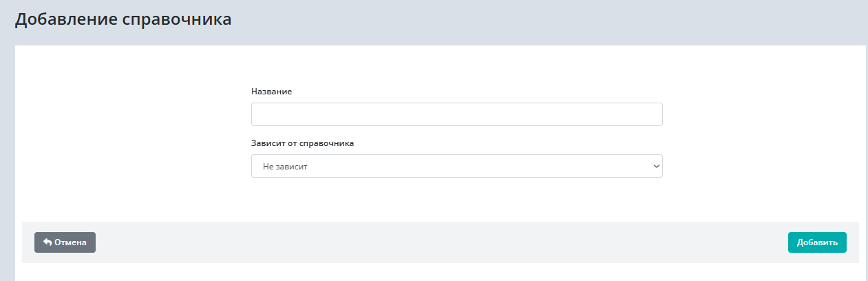
Task: Cancel adding the справочник via Отмена
Action: (65, 242)
